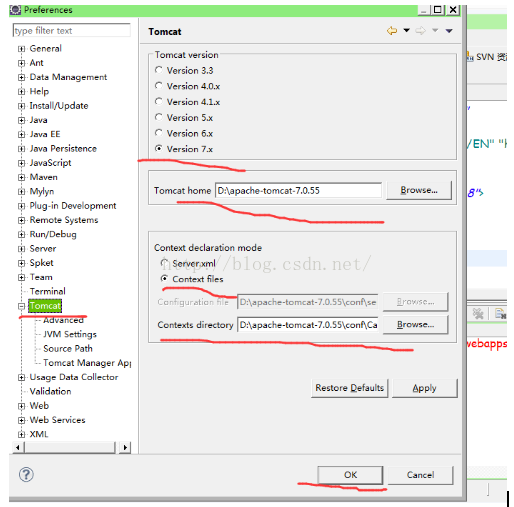Screen dimensions: 514x507
Task: Select Version 4.0.x radio button
Action: pos(159,86)
